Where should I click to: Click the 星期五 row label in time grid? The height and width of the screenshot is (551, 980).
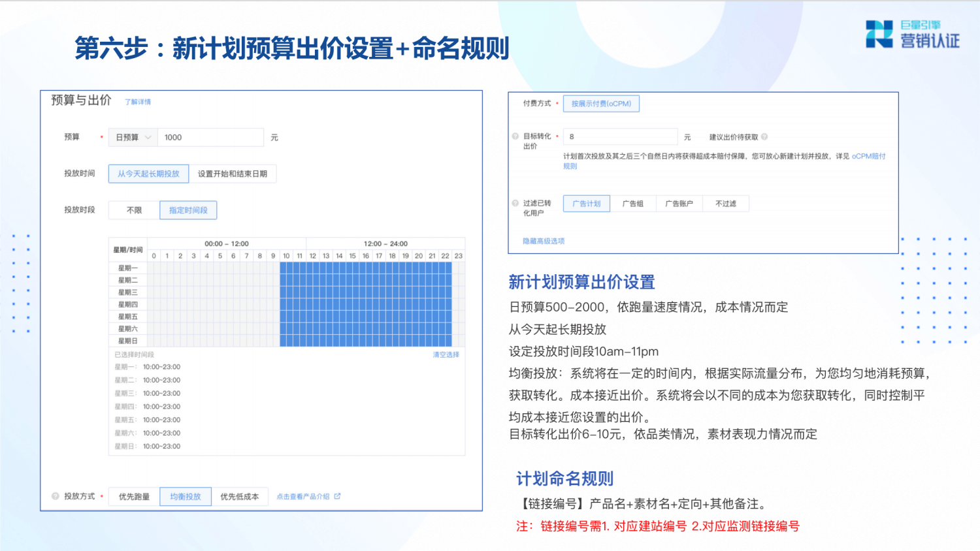[128, 317]
